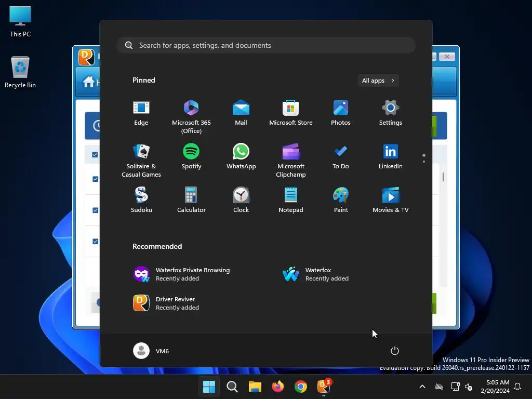Open the Clock app
532x399 pixels.
click(241, 200)
